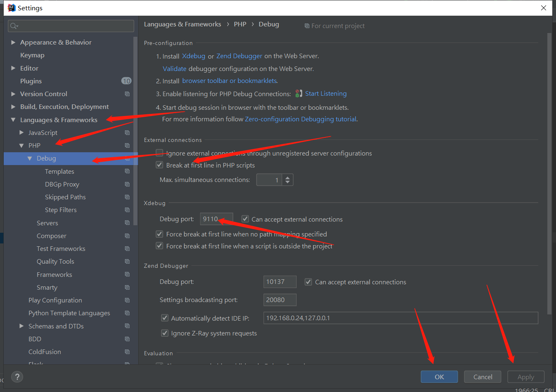Click the OK button
The width and height of the screenshot is (556, 392).
pyautogui.click(x=439, y=377)
